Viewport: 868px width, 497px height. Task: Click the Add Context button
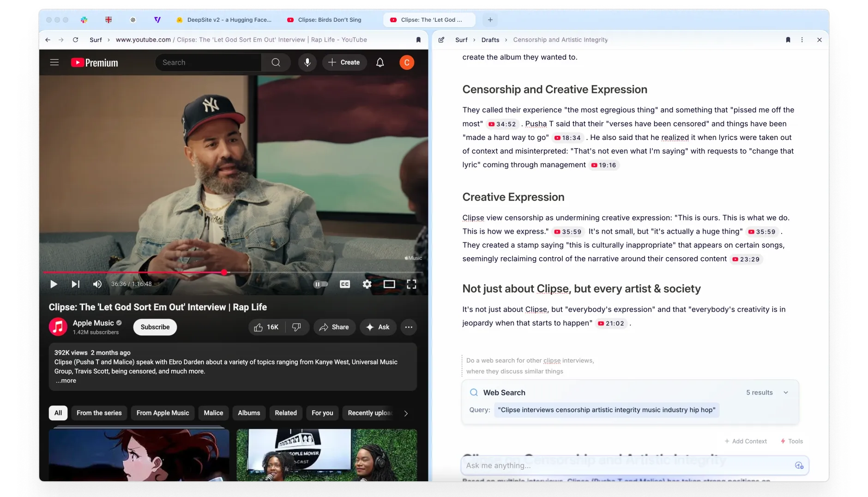[746, 441]
